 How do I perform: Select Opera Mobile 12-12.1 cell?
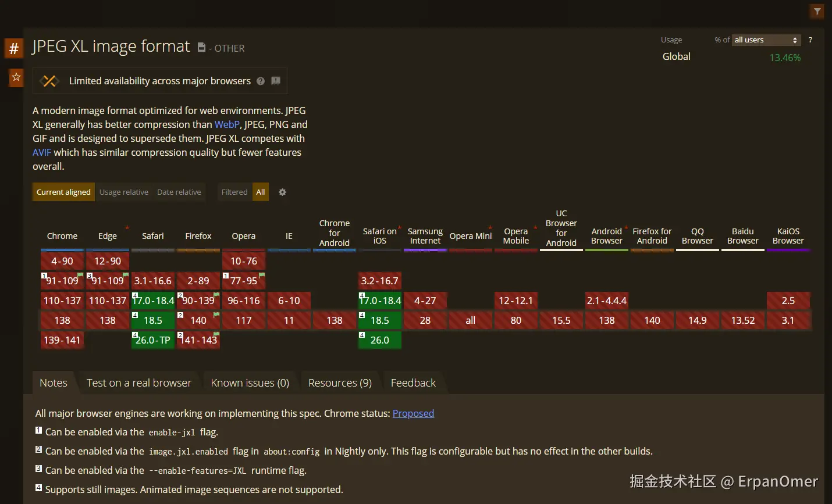coord(516,301)
